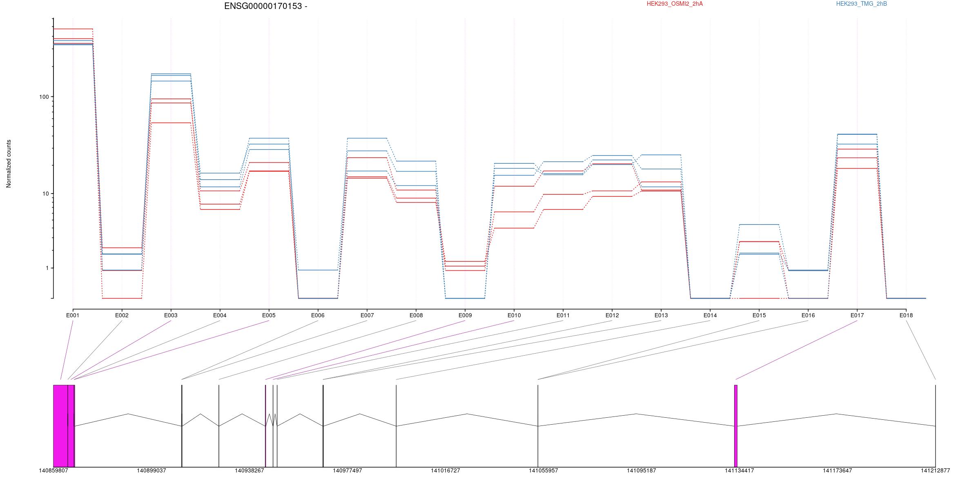Click the exon label E010

tap(514, 315)
